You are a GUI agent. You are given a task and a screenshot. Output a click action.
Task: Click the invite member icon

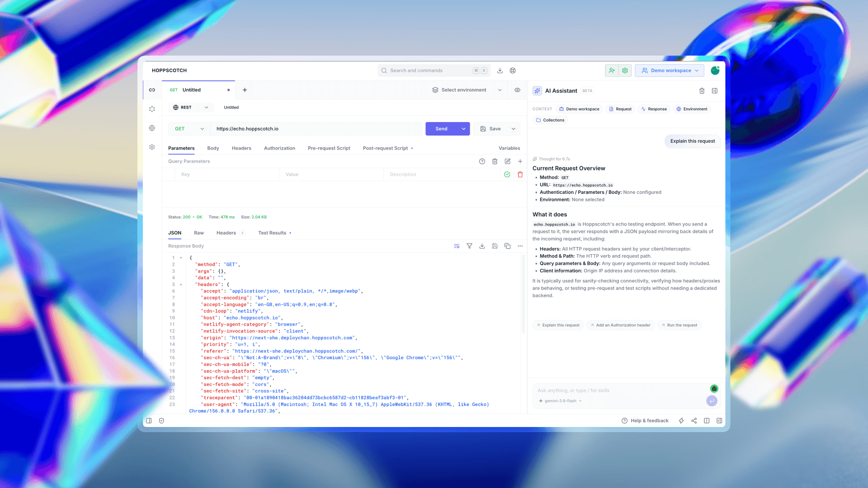coord(612,70)
